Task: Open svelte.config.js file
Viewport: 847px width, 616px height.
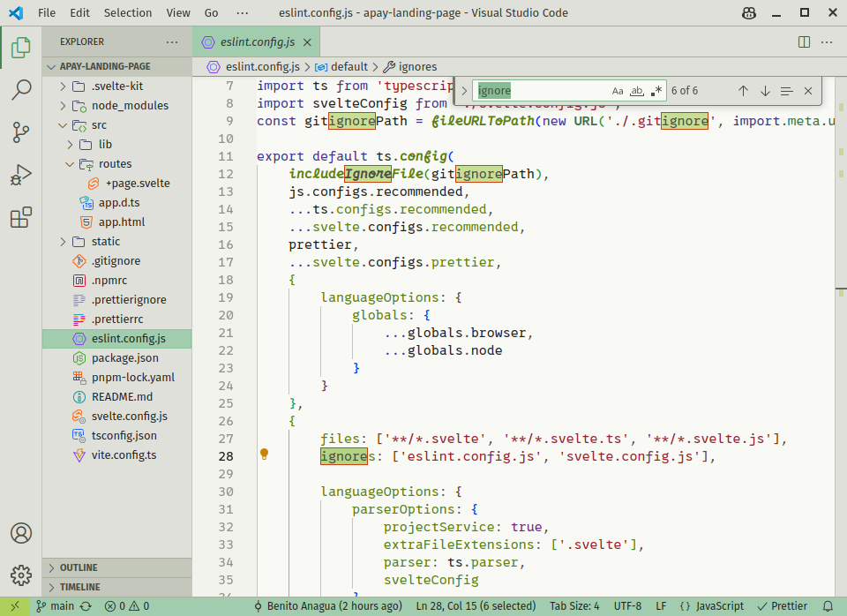Action: [x=117, y=417]
